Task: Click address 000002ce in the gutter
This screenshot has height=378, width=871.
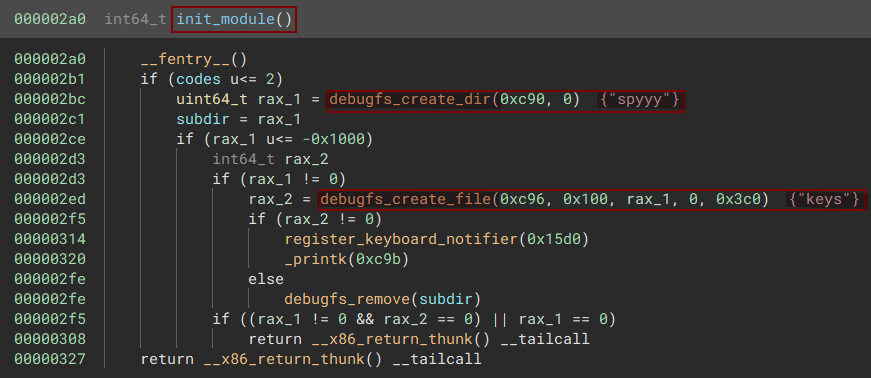Action: pos(50,139)
